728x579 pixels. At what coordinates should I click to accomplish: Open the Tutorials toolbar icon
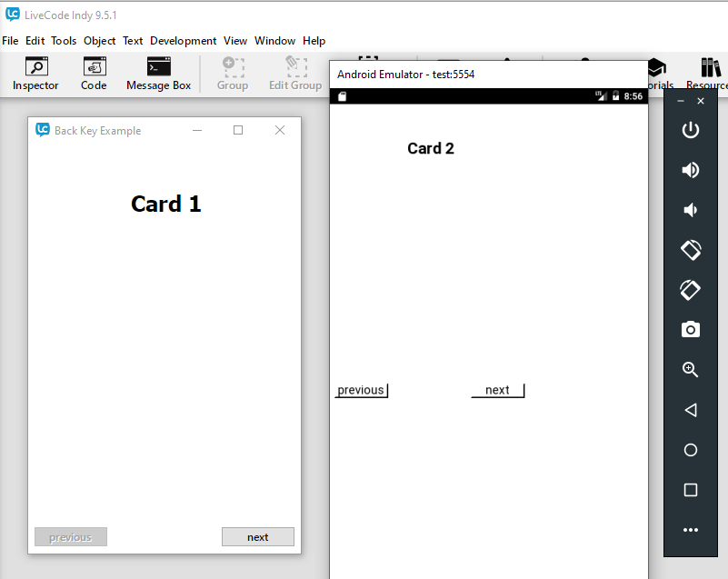[x=660, y=74]
